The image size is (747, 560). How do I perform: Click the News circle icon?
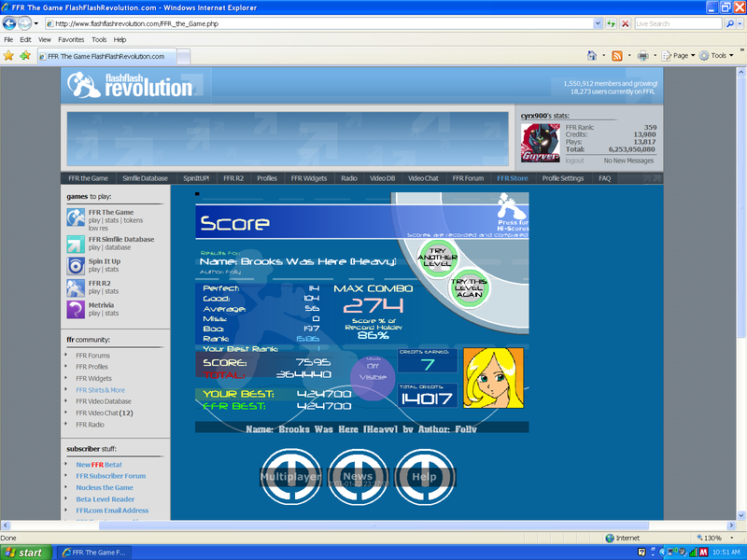(357, 476)
